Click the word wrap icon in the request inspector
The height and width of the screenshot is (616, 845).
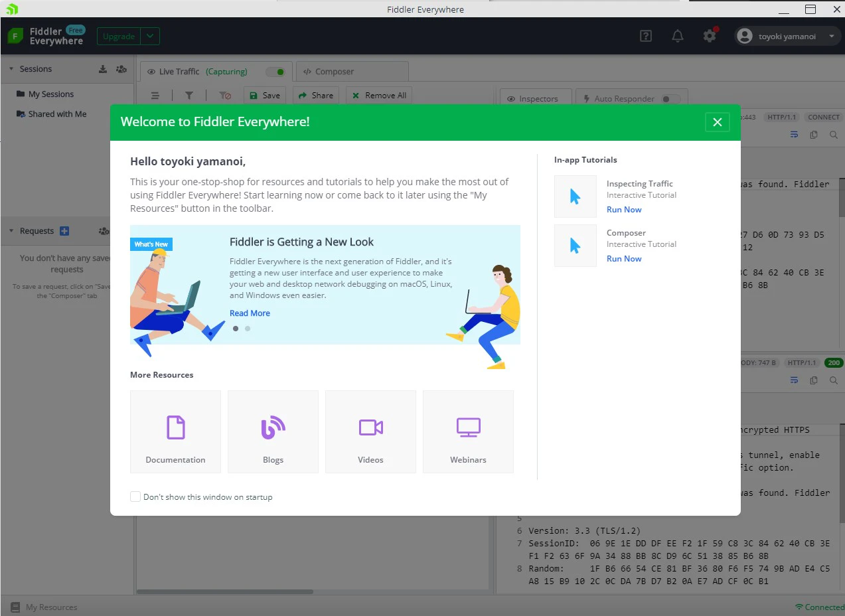(x=794, y=135)
